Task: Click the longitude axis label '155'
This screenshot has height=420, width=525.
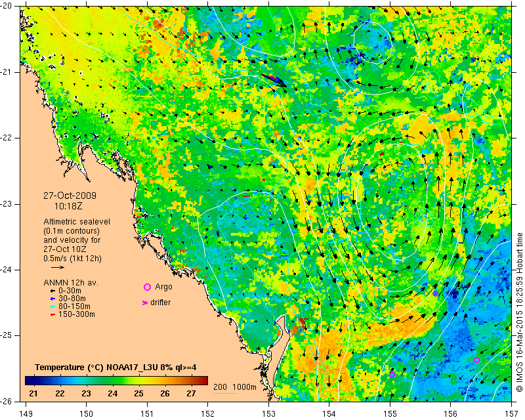Action: (390, 413)
